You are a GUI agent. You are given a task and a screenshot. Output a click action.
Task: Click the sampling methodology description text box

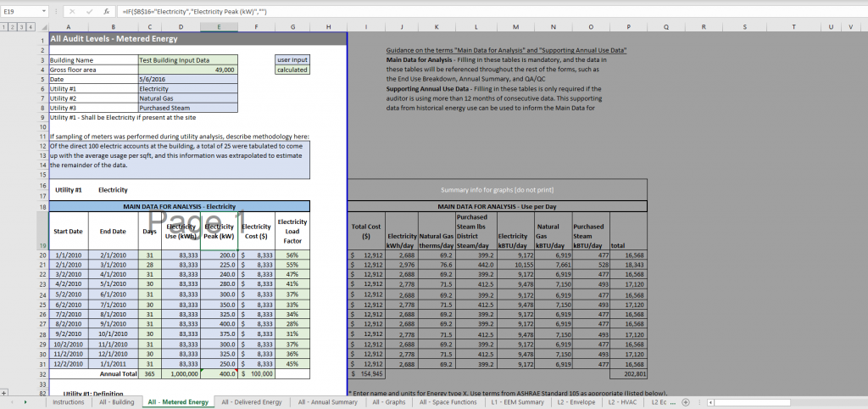180,160
